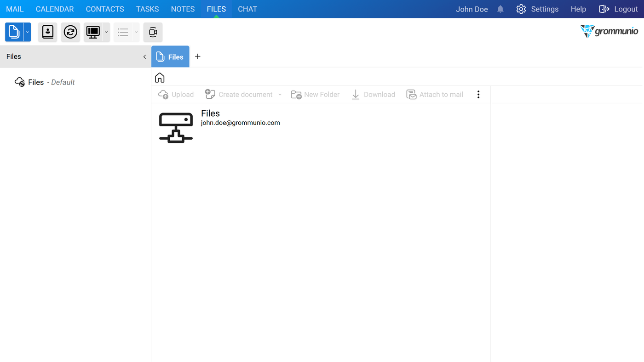Image resolution: width=644 pixels, height=362 pixels.
Task: Add a new tab with plus button
Action: point(198,57)
